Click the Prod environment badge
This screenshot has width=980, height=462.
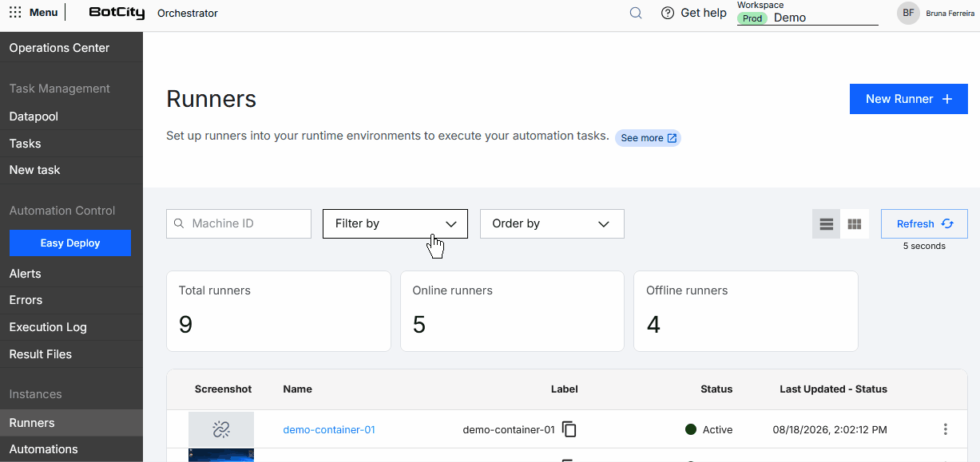(x=752, y=18)
